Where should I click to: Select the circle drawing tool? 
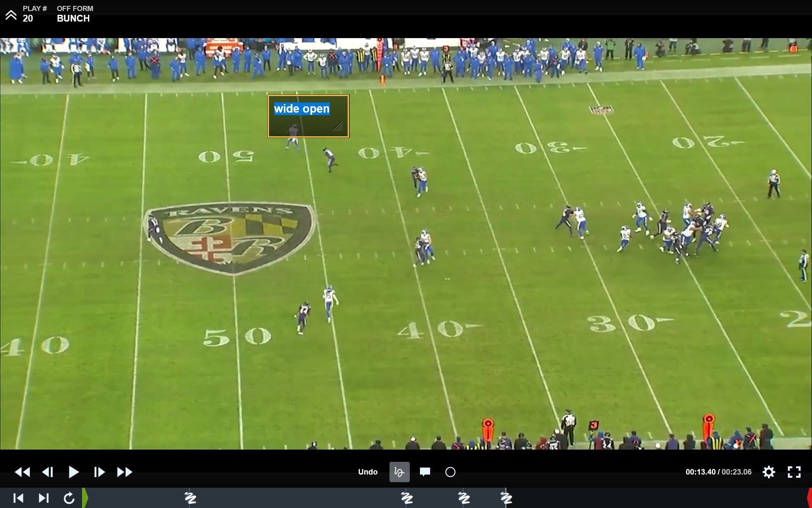coord(450,472)
